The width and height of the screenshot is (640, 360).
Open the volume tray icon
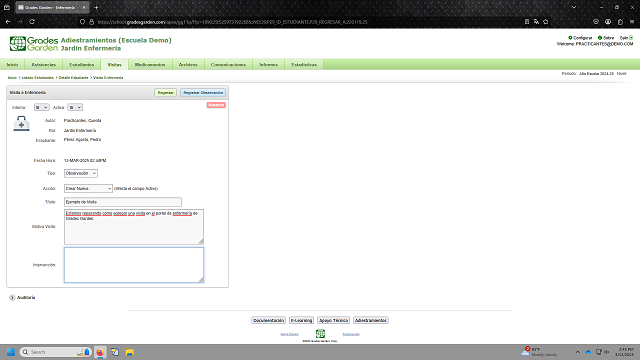607,352
